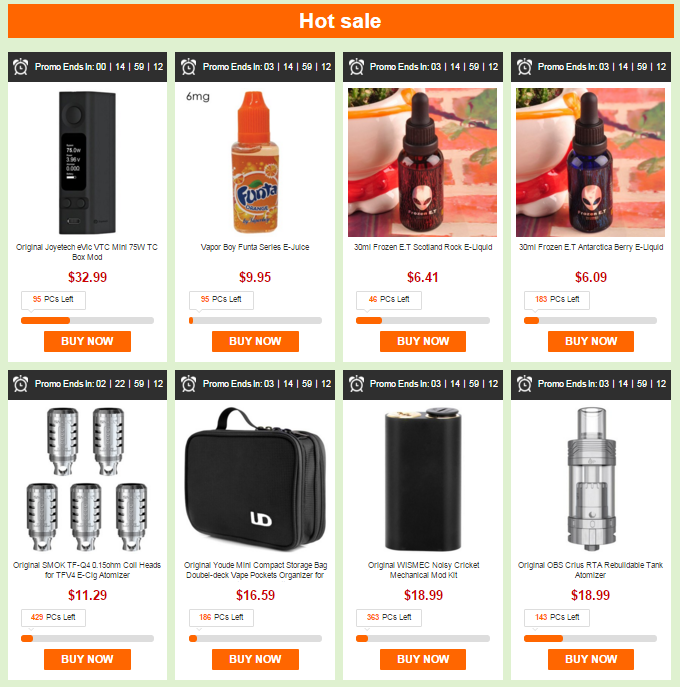The height and width of the screenshot is (687, 680).
Task: Click alarm clock icon above SMOK Coil Heads
Action: point(20,384)
